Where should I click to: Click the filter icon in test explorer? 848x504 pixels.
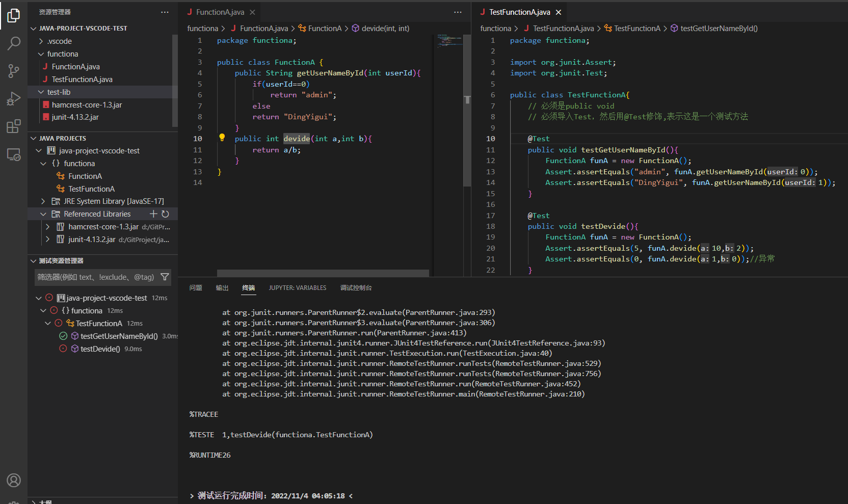165,277
